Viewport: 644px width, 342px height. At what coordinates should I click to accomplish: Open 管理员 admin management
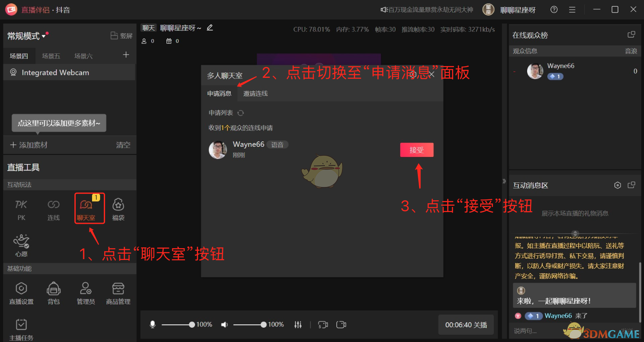click(86, 292)
